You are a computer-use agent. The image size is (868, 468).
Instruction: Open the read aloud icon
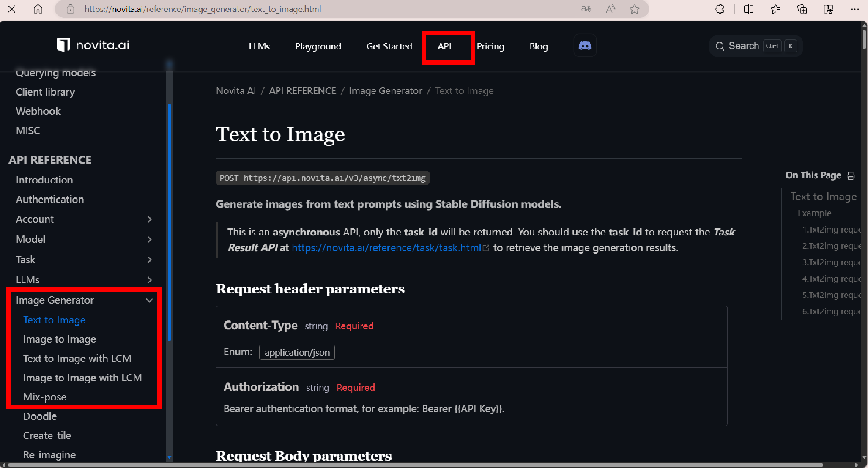click(x=610, y=9)
